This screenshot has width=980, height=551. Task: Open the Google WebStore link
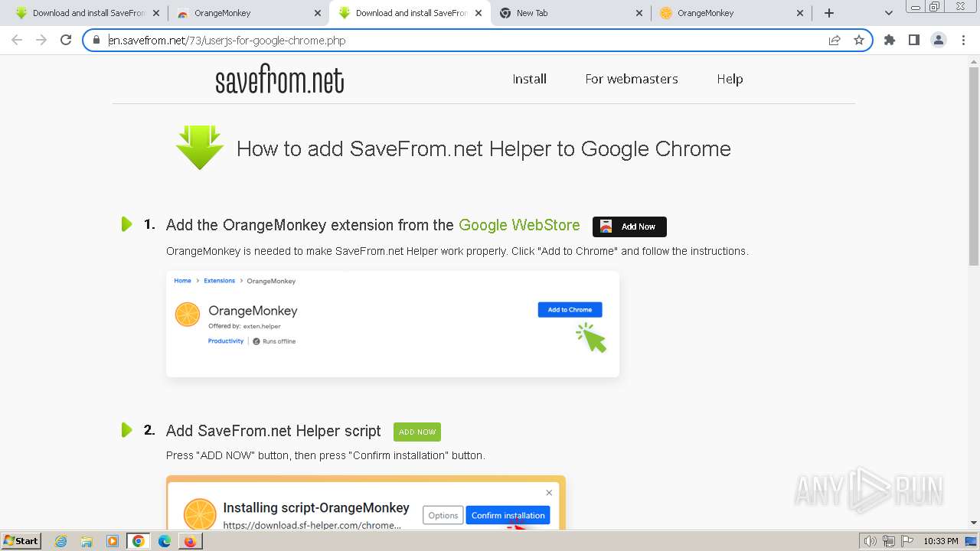click(x=519, y=225)
